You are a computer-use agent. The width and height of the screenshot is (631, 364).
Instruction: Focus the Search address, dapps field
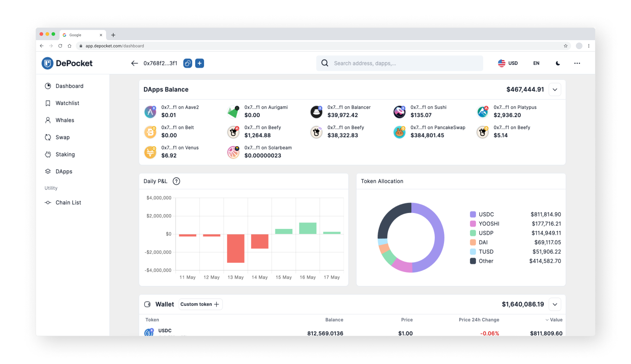coord(399,63)
